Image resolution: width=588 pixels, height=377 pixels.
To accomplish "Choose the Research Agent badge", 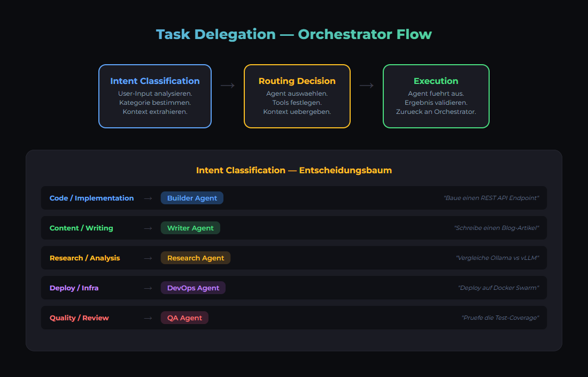I will (x=196, y=258).
